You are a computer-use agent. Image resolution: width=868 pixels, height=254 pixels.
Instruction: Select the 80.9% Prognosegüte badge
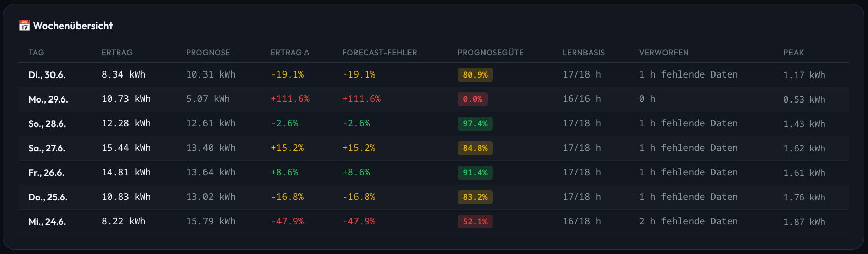(475, 75)
